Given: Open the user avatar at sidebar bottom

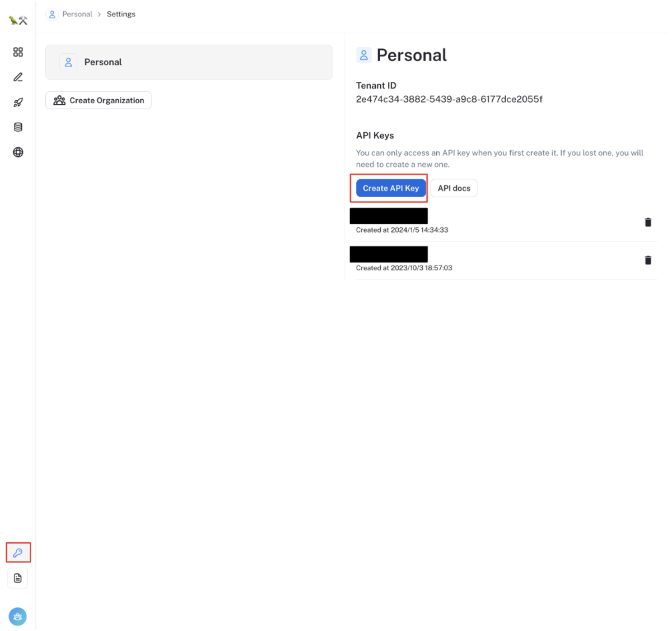Looking at the screenshot, I should point(18,616).
